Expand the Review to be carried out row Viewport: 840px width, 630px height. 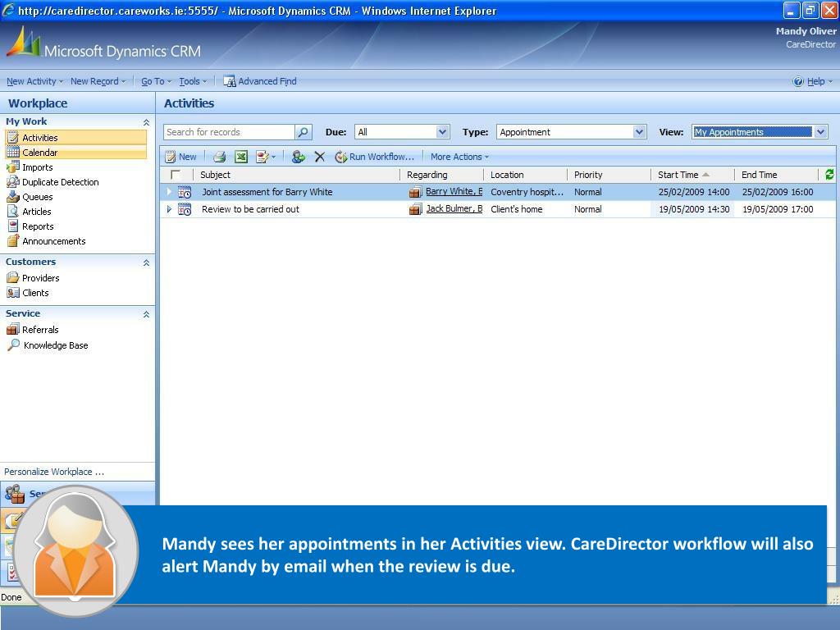click(169, 209)
